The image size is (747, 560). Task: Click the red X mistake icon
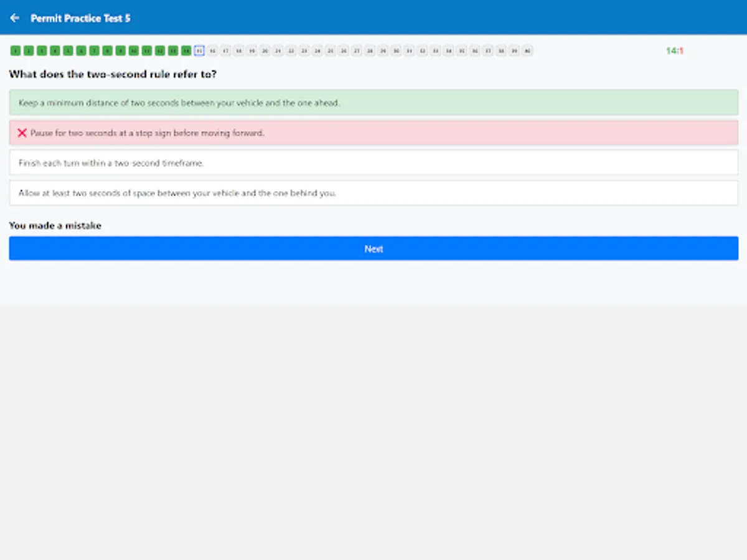point(22,133)
